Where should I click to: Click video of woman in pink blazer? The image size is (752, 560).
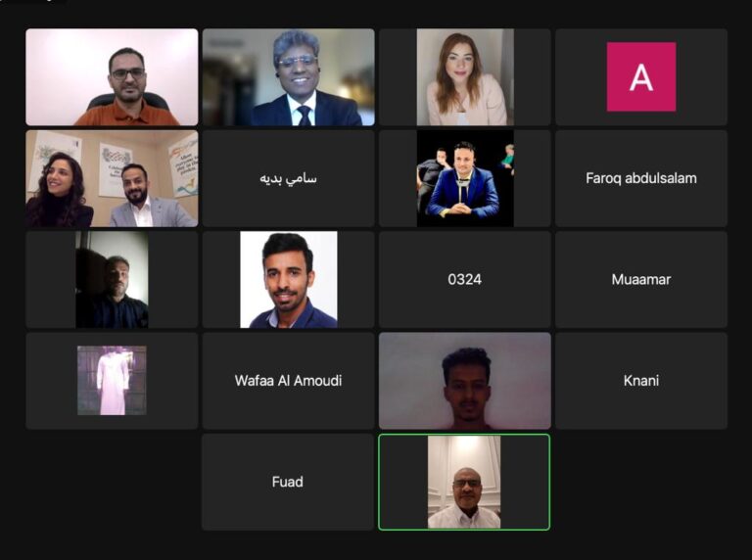coord(465,77)
